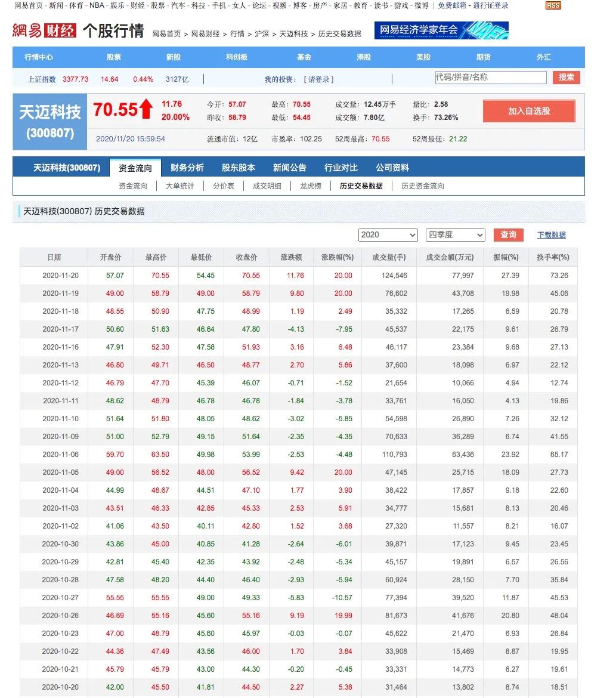This screenshot has width=616, height=698.
Task: Click the 请登录 login link
Action: point(318,79)
